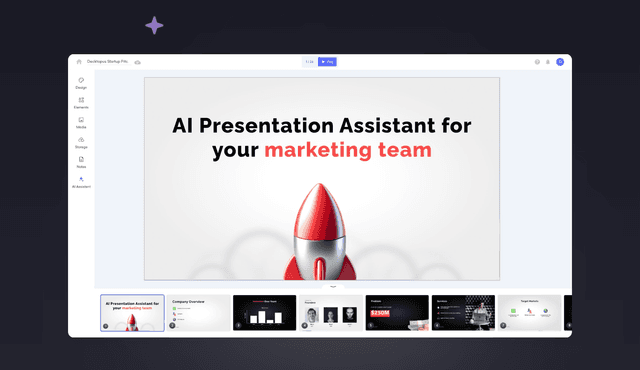Select the black bar chart slide thumbnail
The image size is (640, 370).
point(264,313)
